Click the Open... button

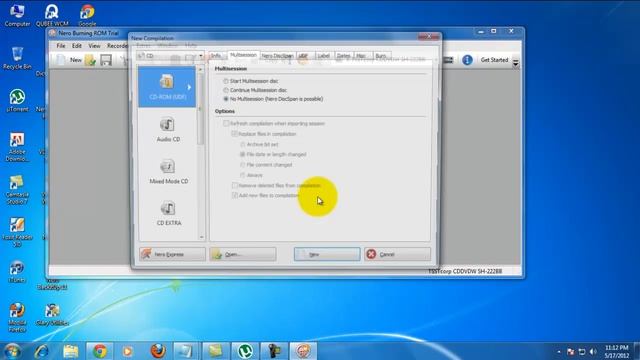point(243,254)
